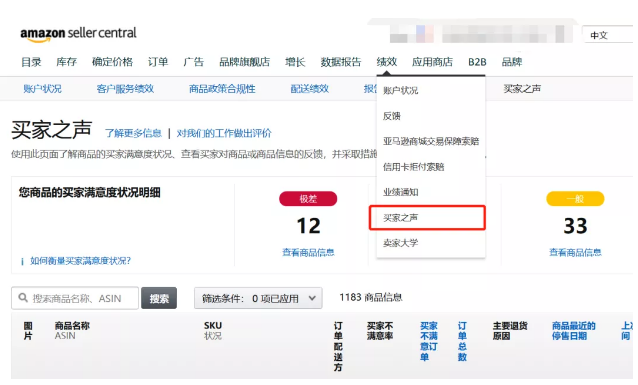Viewport: 638px width, 385px height.
Task: Click the red 极差 badge
Action: (x=308, y=199)
